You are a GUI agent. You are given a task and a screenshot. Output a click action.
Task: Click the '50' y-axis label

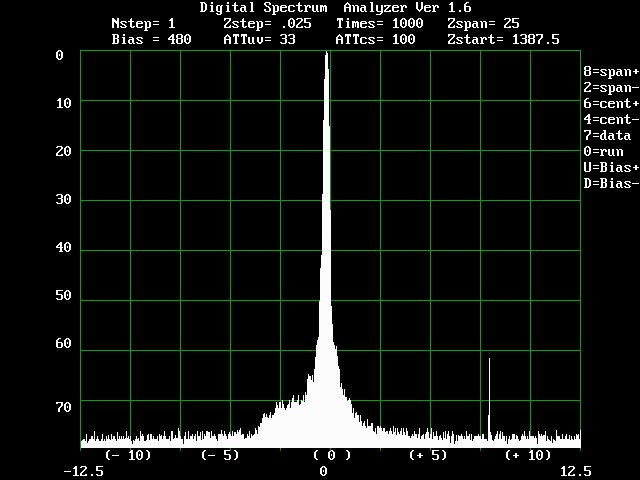point(64,296)
